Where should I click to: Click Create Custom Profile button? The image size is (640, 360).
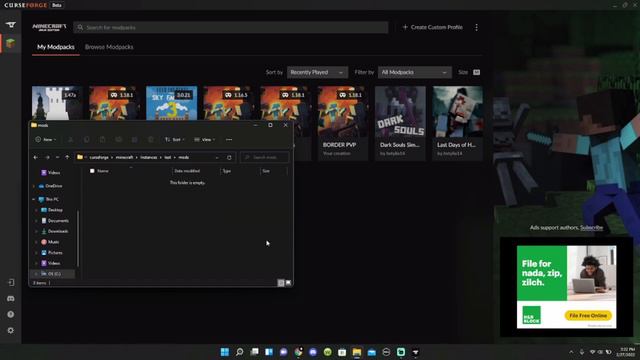pos(433,27)
